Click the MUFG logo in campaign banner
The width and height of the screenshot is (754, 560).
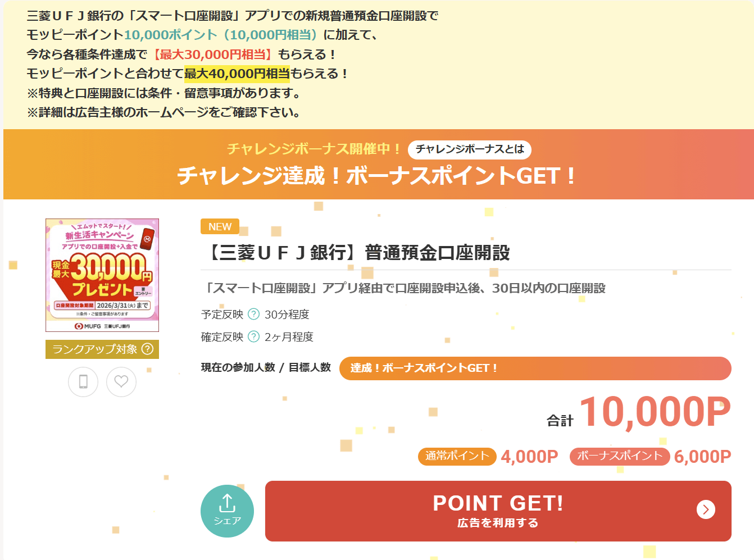click(x=89, y=326)
